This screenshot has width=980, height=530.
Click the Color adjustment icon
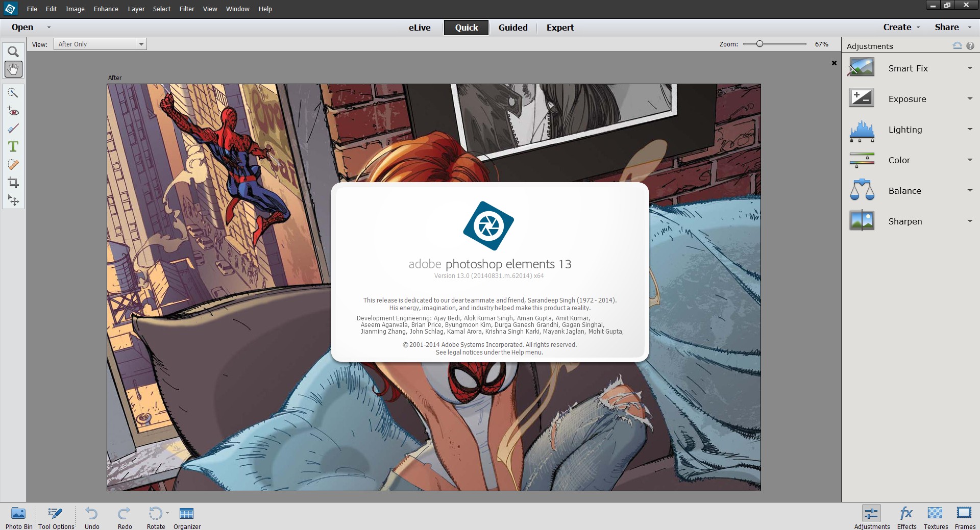862,160
